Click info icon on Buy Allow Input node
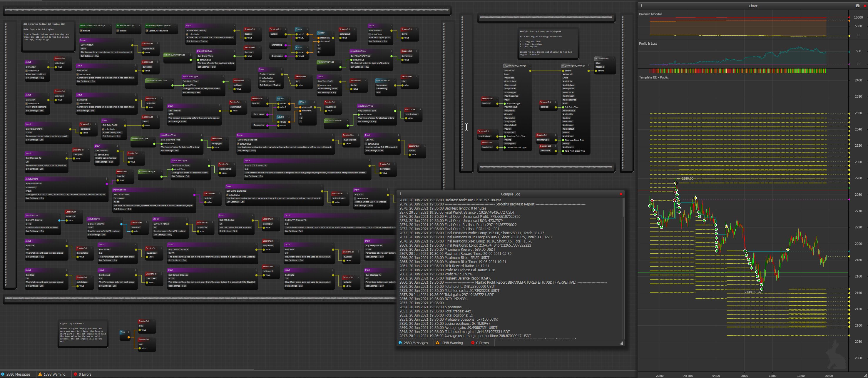Image resolution: width=868 pixels, height=378 pixels. [48, 62]
